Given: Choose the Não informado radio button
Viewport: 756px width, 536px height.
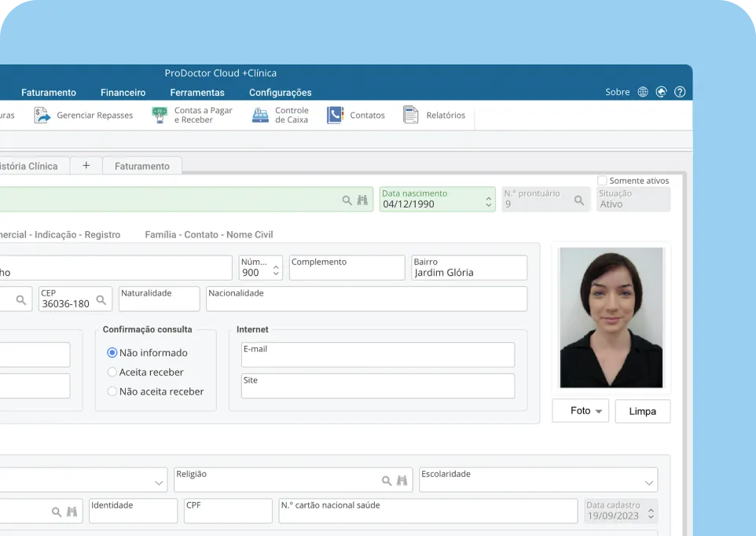Looking at the screenshot, I should (x=112, y=353).
